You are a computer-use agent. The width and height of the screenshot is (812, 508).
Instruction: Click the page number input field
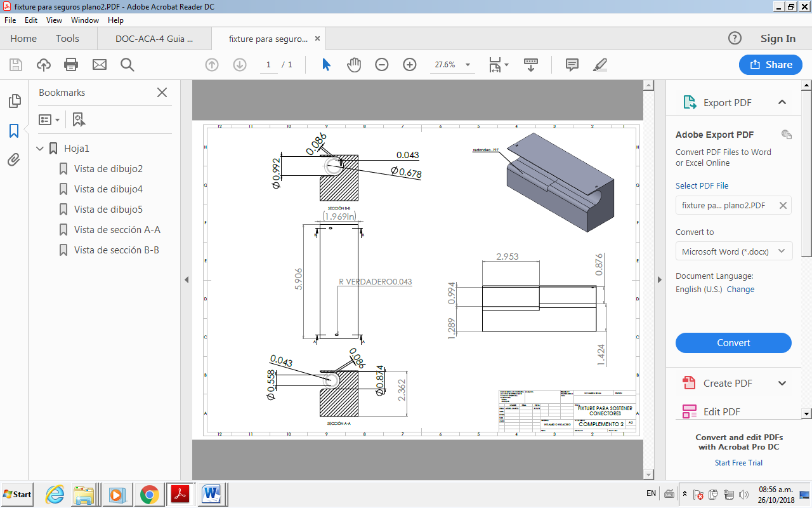(268, 64)
